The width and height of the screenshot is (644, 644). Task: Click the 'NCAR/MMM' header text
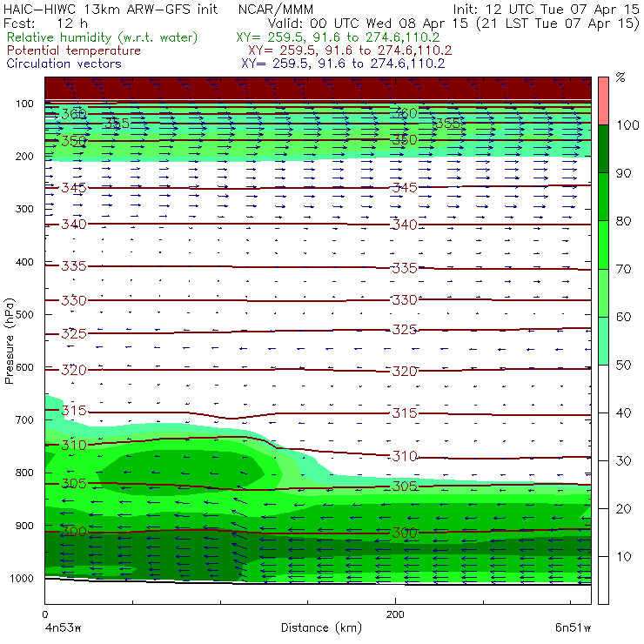(x=276, y=9)
